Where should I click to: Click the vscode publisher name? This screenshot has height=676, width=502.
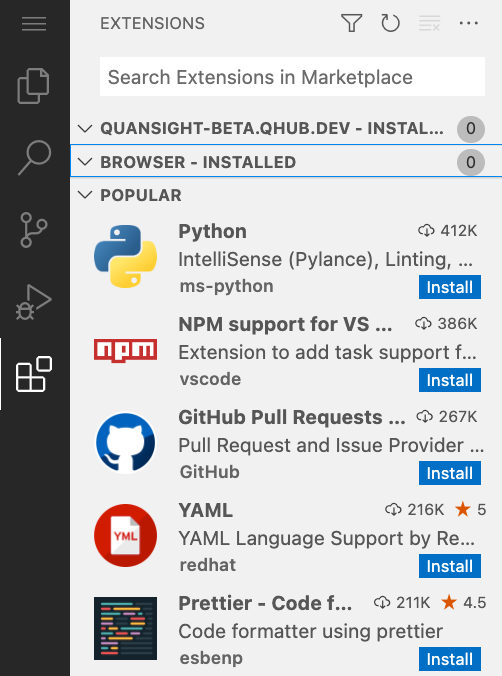coord(210,379)
